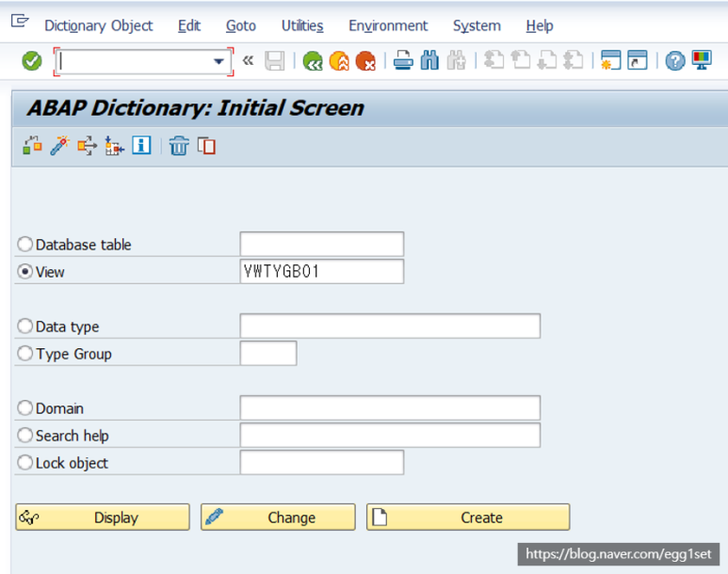The height and width of the screenshot is (574, 728).
Task: Click the Last Page icon
Action: [x=573, y=60]
